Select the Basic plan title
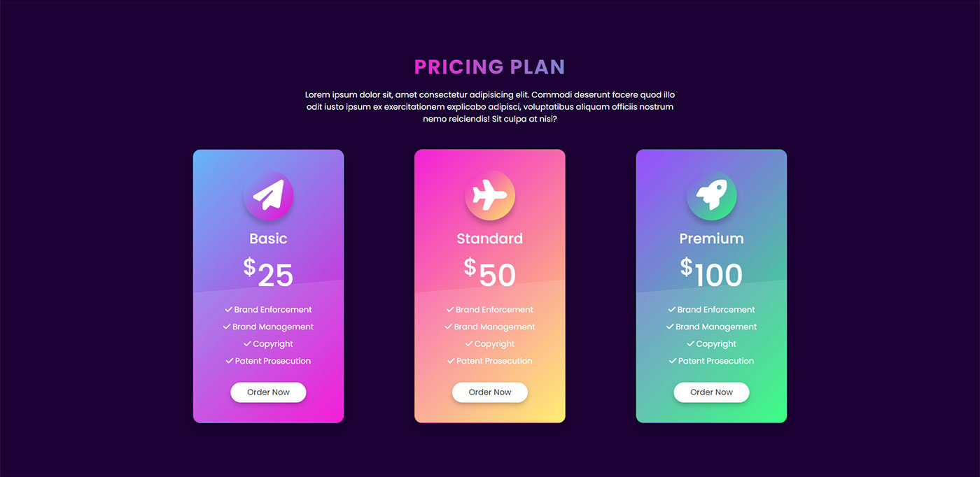Screen dimensions: 980x477 [268, 239]
